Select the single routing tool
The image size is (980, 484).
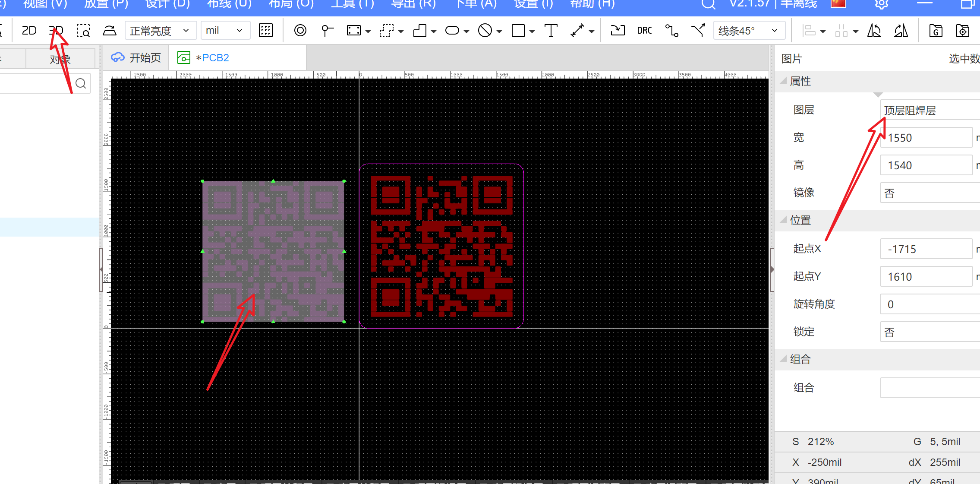[x=671, y=31]
